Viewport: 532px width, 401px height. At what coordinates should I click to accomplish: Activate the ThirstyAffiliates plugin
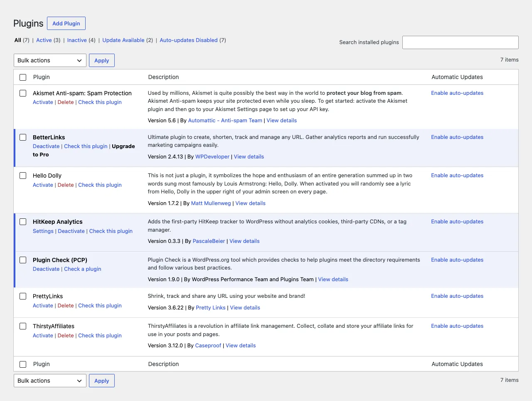tap(43, 336)
